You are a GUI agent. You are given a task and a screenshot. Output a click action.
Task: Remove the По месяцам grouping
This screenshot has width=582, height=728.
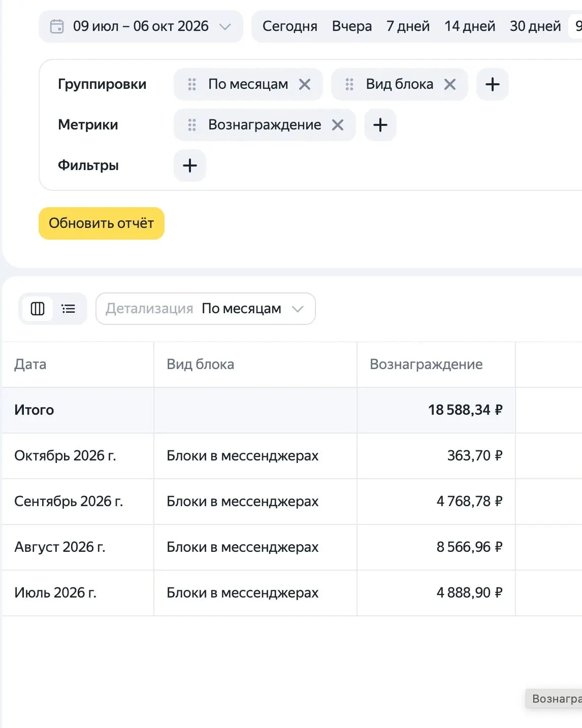305,84
